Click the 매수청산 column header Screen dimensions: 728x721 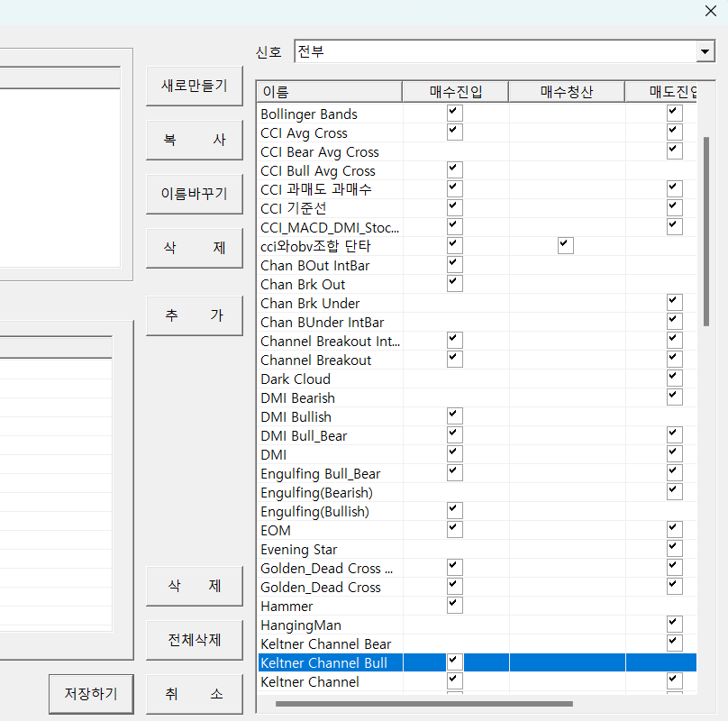(567, 92)
